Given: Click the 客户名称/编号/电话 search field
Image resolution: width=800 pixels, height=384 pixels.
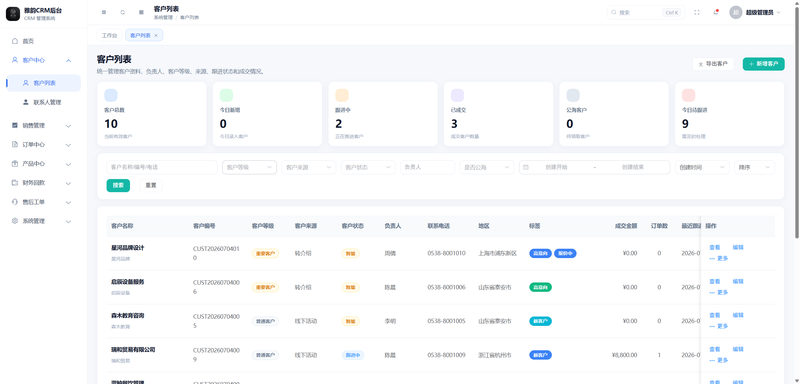Looking at the screenshot, I should pyautogui.click(x=162, y=167).
